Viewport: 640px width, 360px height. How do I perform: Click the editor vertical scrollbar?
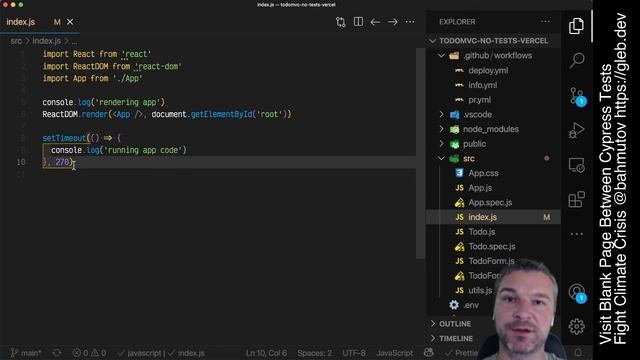pyautogui.click(x=420, y=153)
